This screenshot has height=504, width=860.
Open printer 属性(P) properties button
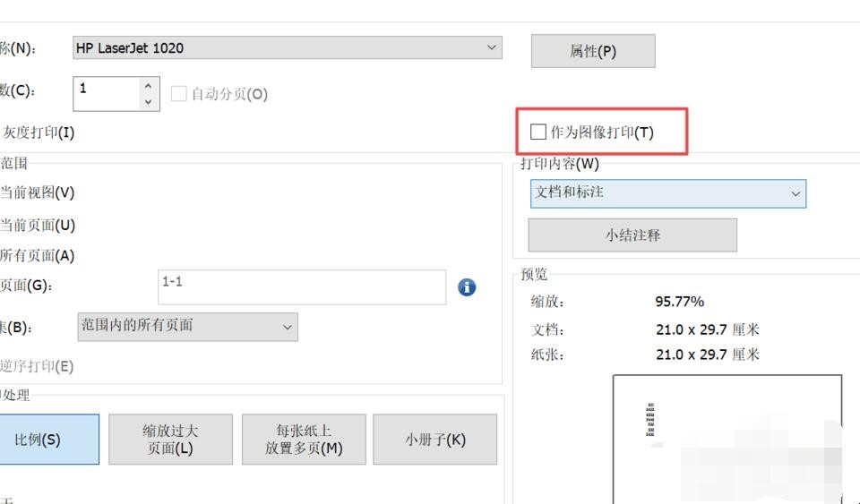pyautogui.click(x=593, y=51)
